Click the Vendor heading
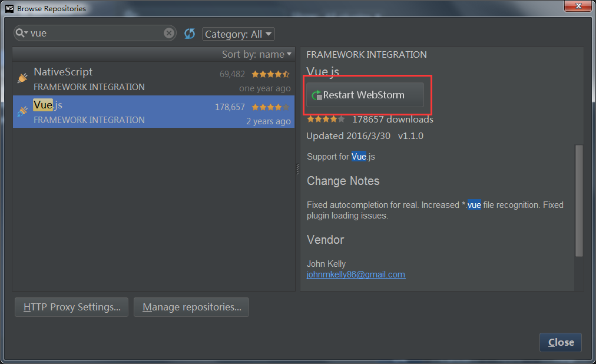 (x=325, y=240)
